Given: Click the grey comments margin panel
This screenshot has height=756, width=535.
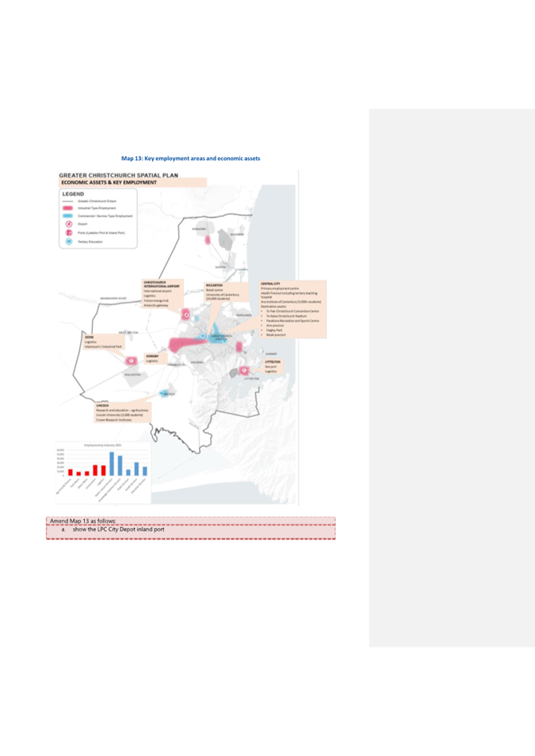Looking at the screenshot, I should click(452, 377).
